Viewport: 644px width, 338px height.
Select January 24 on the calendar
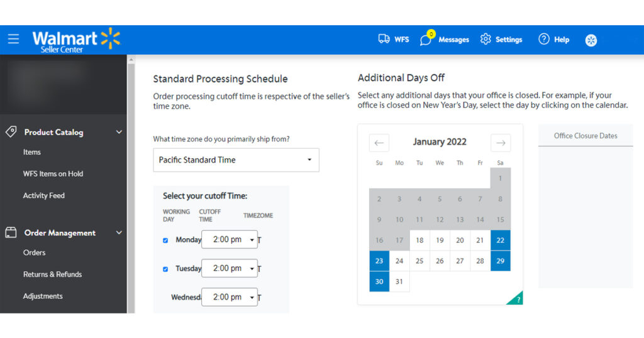399,261
